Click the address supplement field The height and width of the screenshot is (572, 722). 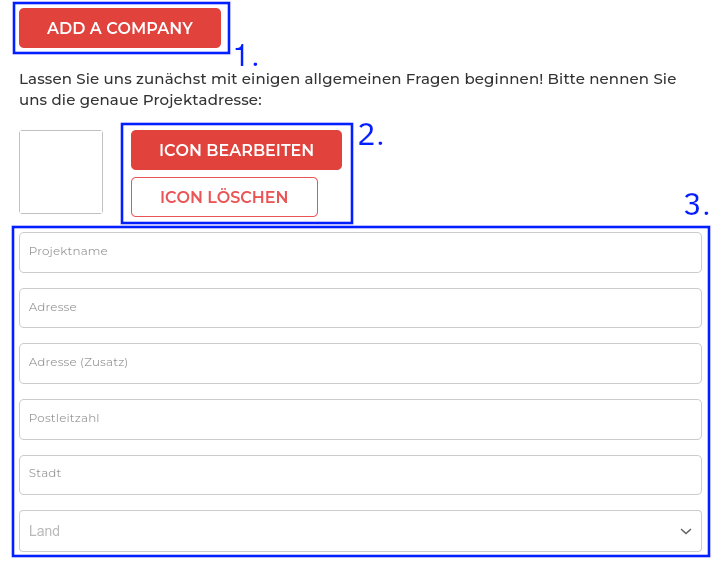click(x=360, y=363)
